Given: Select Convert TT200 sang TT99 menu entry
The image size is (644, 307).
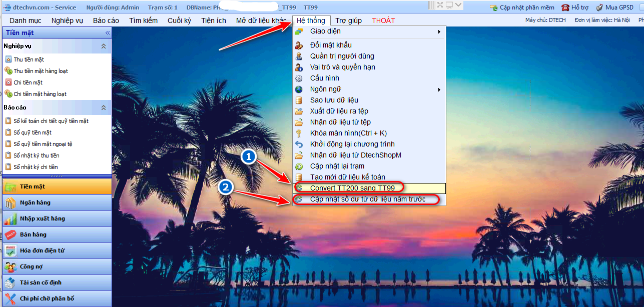Looking at the screenshot, I should pos(352,188).
